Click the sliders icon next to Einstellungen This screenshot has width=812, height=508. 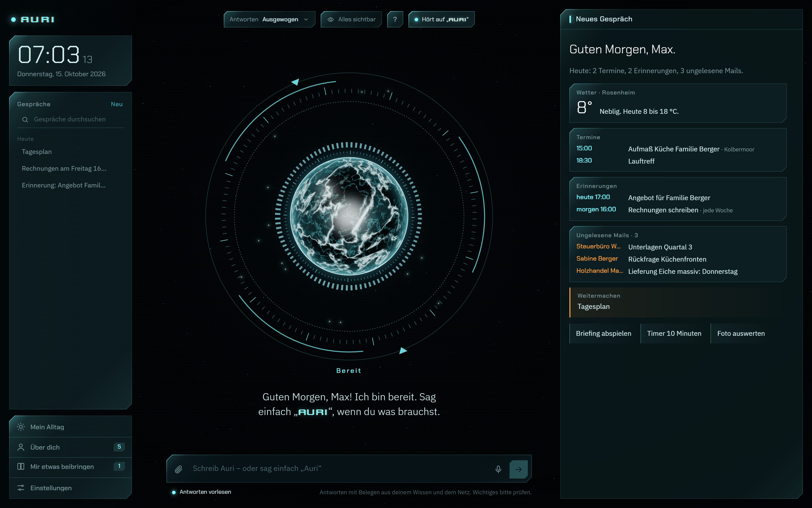(21, 488)
